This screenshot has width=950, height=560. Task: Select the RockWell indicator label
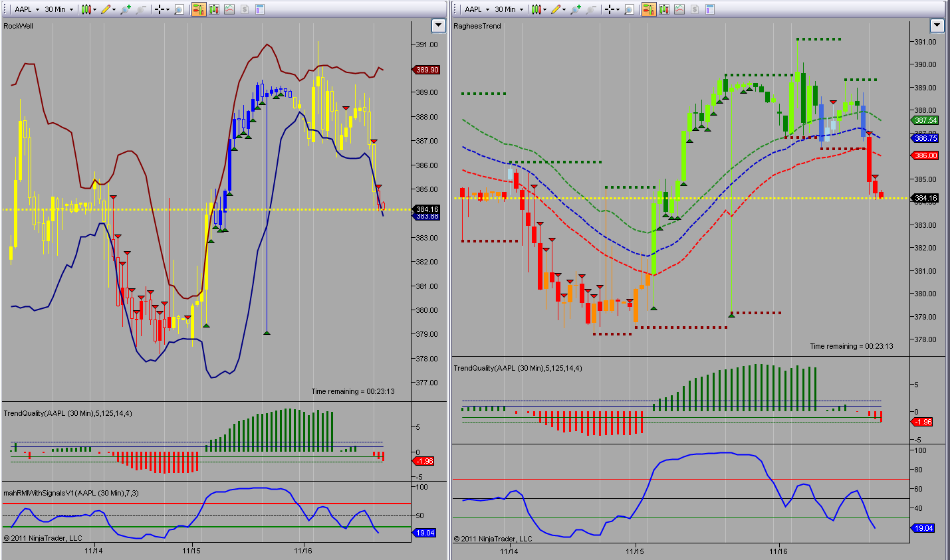coord(19,26)
